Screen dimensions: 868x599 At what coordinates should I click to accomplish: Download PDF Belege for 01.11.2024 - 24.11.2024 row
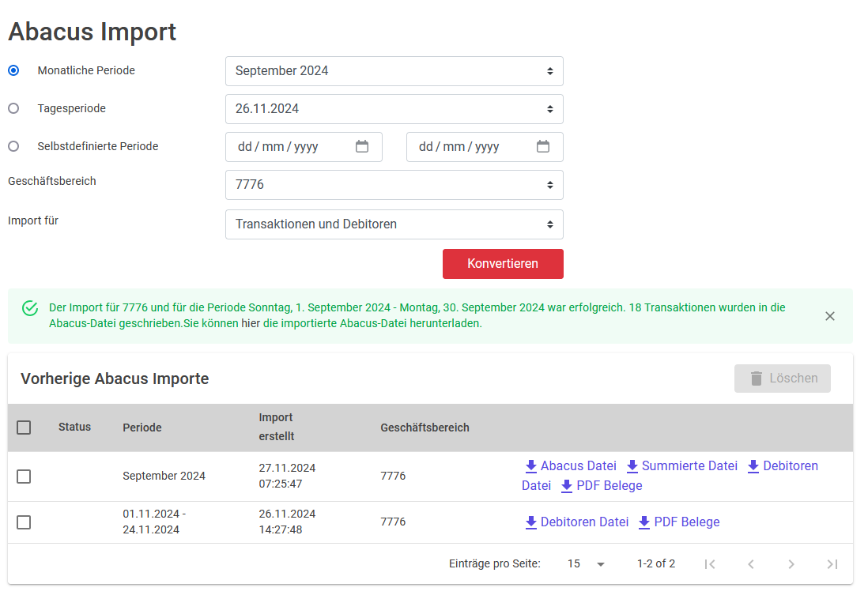pyautogui.click(x=679, y=522)
